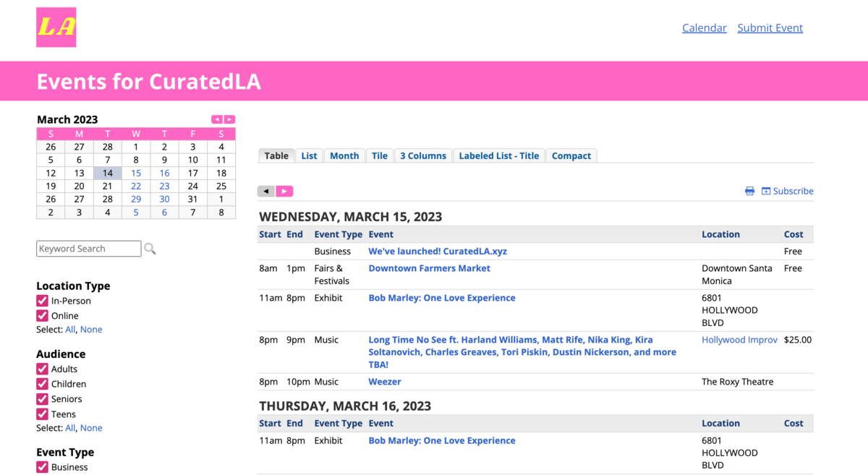The image size is (868, 475).
Task: Toggle the Adults audience checkbox
Action: click(x=43, y=369)
